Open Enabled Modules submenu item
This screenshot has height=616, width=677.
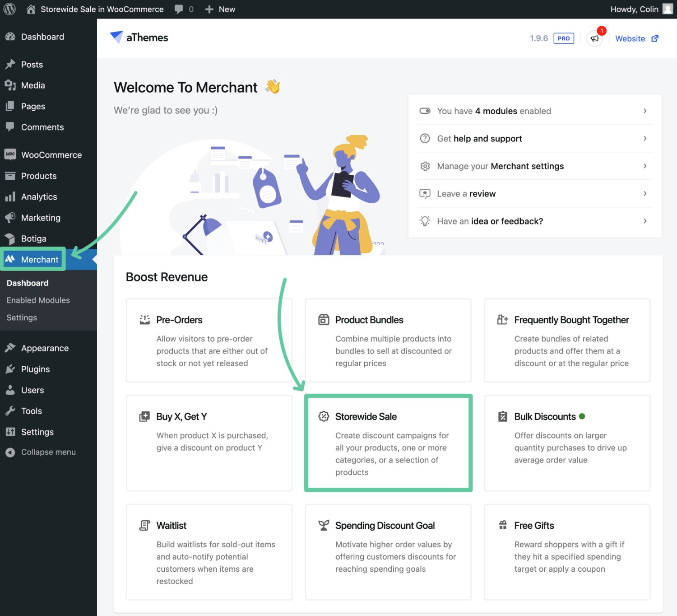tap(38, 300)
